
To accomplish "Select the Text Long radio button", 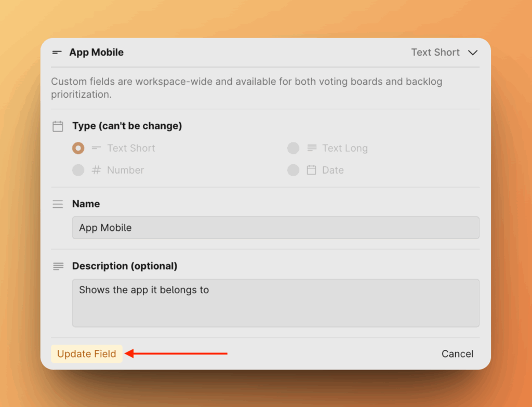I will click(x=293, y=148).
